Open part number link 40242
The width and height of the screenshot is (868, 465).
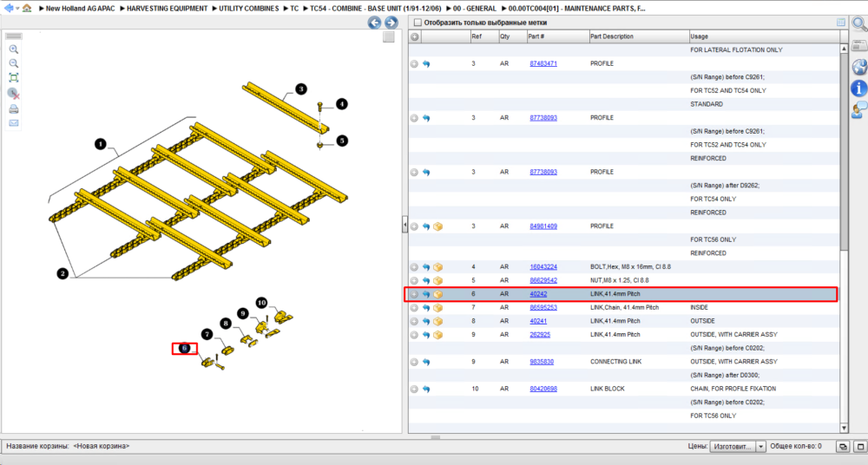tap(538, 294)
